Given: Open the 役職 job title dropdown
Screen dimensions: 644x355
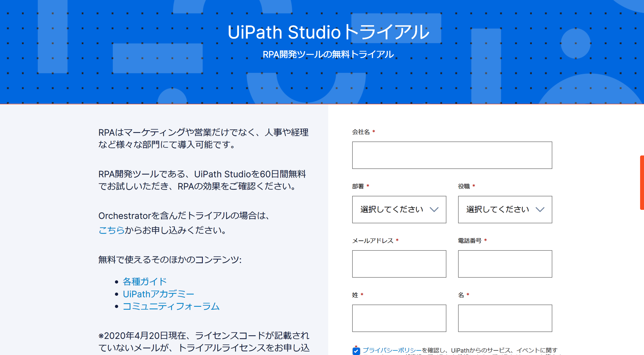Looking at the screenshot, I should 505,209.
